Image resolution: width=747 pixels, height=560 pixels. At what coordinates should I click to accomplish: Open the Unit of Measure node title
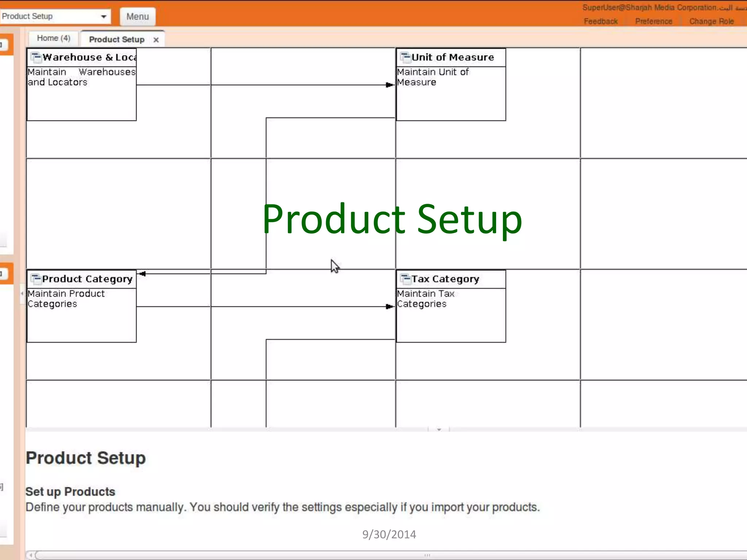(453, 57)
